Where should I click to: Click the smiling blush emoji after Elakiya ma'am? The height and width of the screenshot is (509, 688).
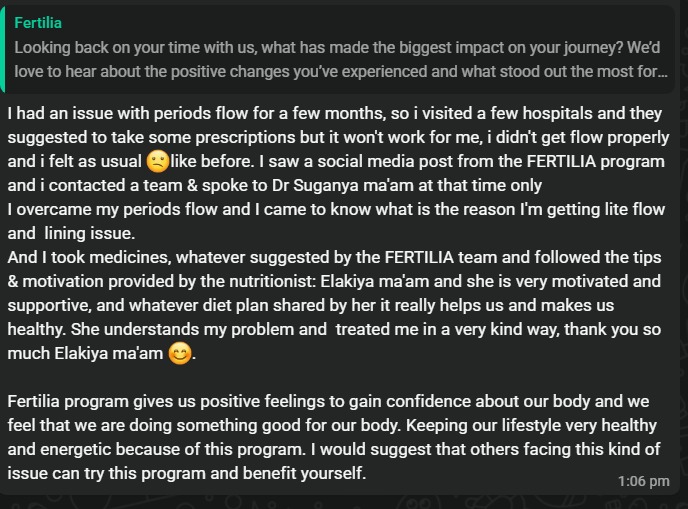coord(180,354)
